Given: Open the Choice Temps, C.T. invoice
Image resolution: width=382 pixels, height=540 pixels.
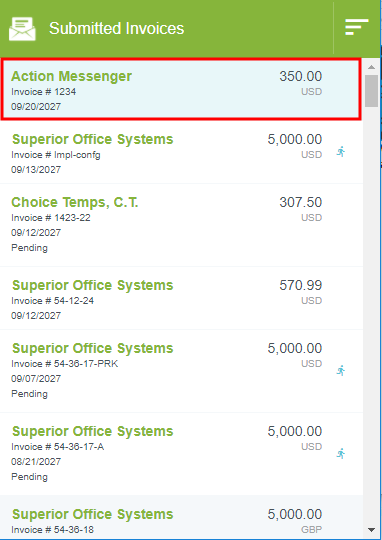Looking at the screenshot, I should tap(181, 225).
